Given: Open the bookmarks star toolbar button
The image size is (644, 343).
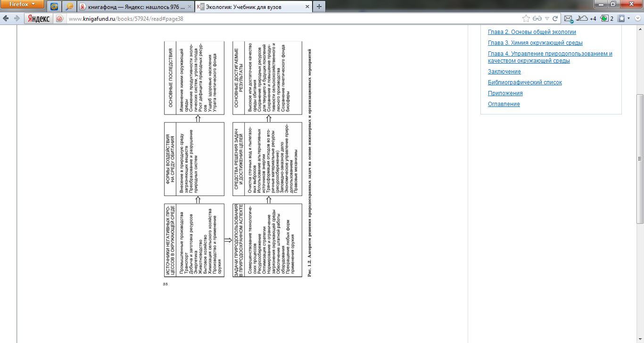Looking at the screenshot, I should point(621,18).
